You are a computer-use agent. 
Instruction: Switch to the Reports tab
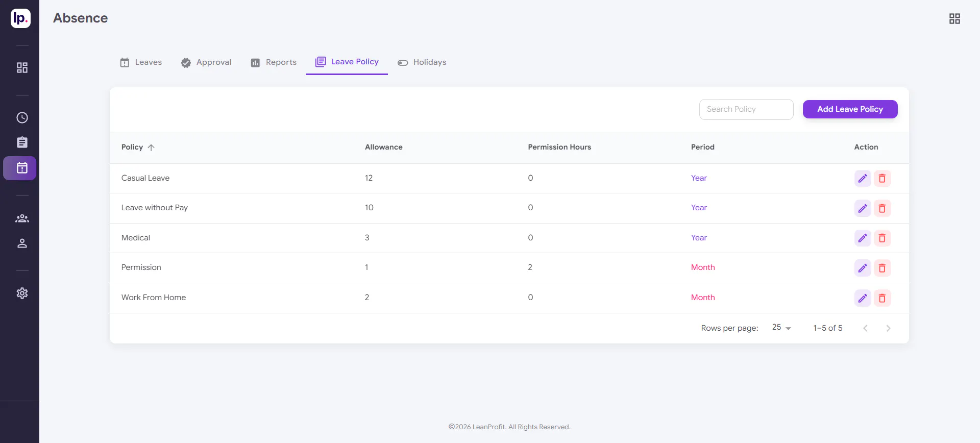[x=274, y=62]
